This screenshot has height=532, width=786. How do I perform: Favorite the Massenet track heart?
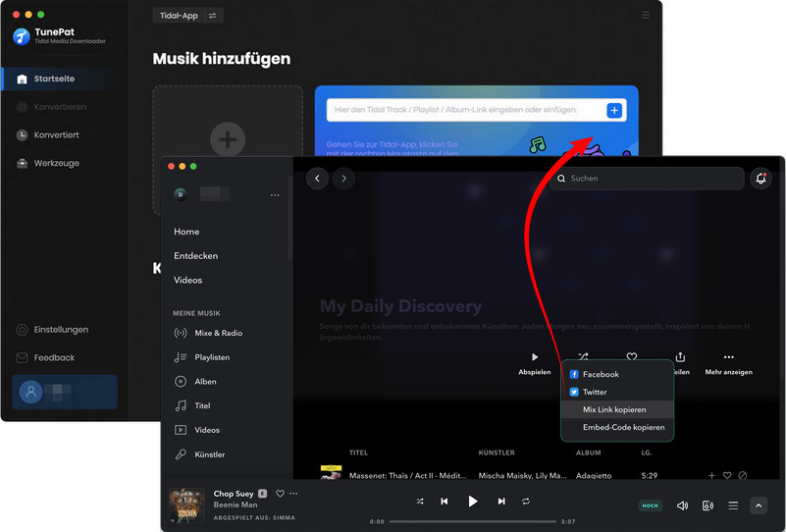tap(727, 475)
